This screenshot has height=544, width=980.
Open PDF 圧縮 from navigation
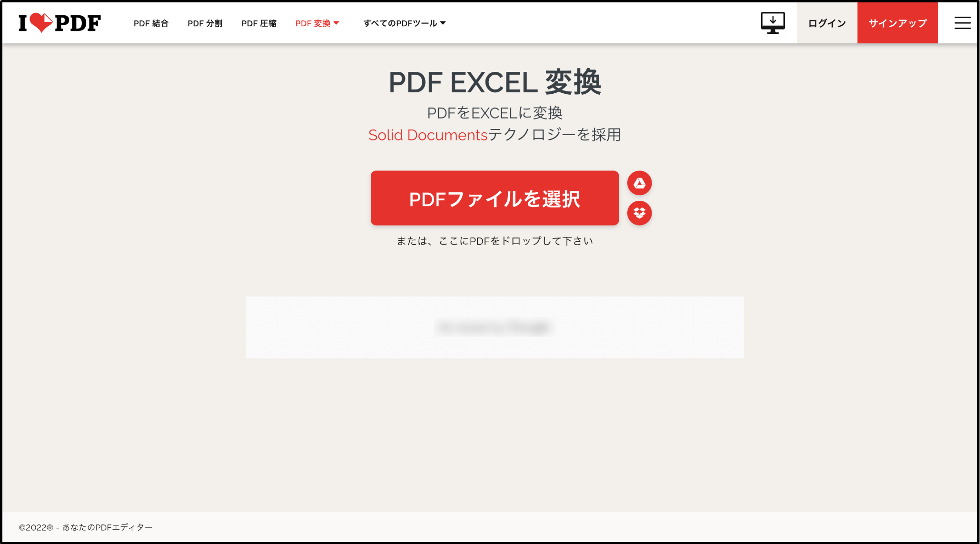[x=259, y=23]
